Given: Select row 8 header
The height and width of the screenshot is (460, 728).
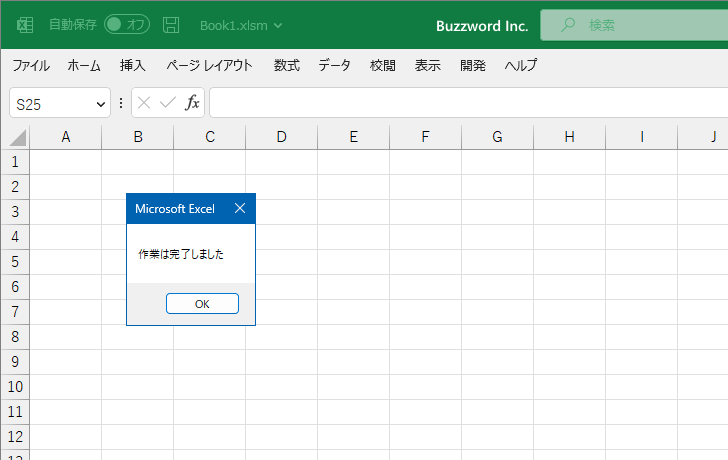Looking at the screenshot, I should click(15, 337).
